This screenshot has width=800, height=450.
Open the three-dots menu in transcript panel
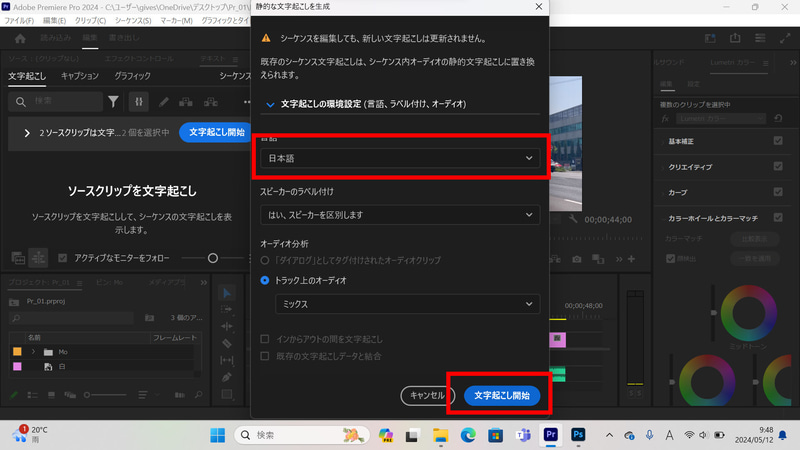tap(247, 102)
